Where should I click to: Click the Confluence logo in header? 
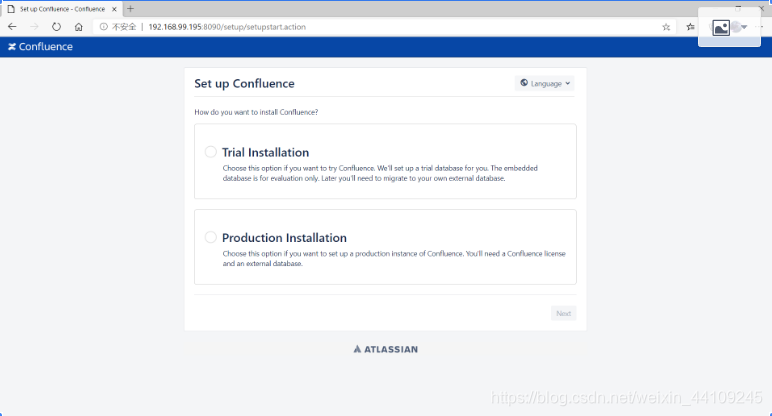40,47
